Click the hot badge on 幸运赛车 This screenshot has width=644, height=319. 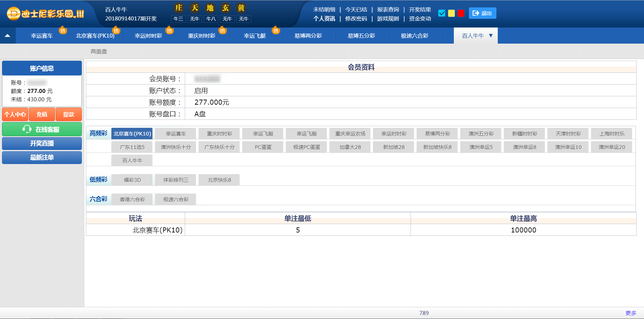point(63,31)
